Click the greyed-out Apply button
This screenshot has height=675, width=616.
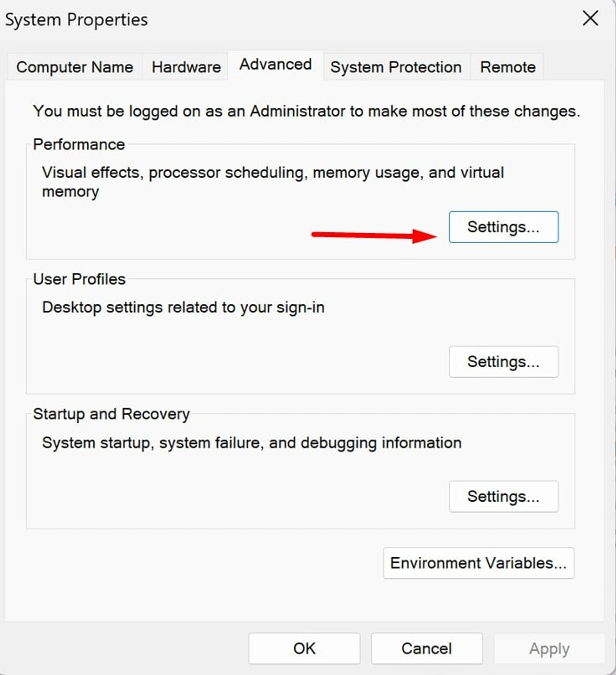tap(549, 649)
